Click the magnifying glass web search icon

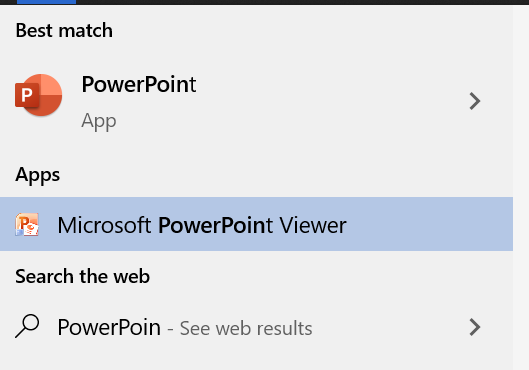coord(27,326)
